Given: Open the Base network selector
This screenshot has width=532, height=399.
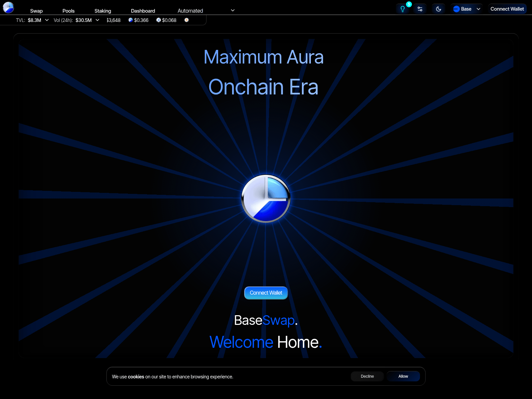Looking at the screenshot, I should click(467, 9).
